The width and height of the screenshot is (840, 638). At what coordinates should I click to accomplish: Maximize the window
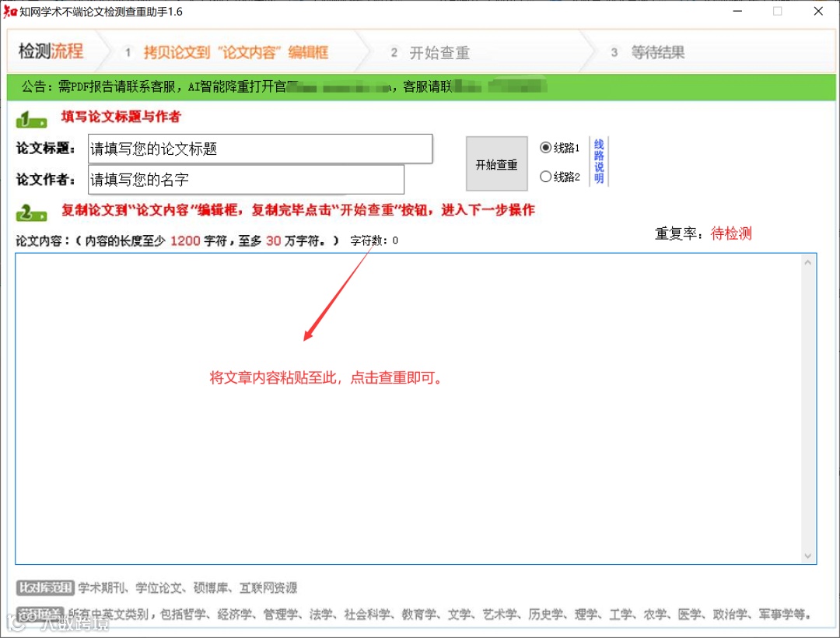pos(777,11)
